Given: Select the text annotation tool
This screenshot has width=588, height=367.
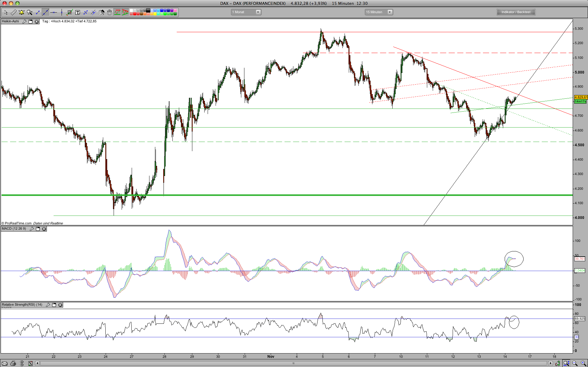Looking at the screenshot, I should coord(77,12).
